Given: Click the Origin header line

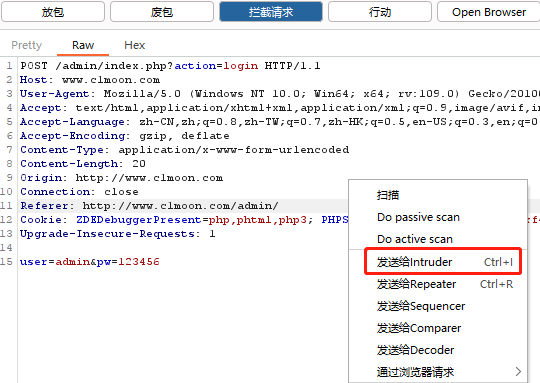Looking at the screenshot, I should (122, 178).
